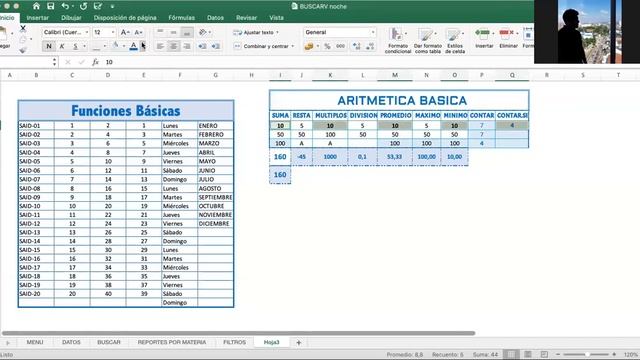This screenshot has width=640, height=360.
Task: Click Combinar y centrar button
Action: click(x=261, y=46)
